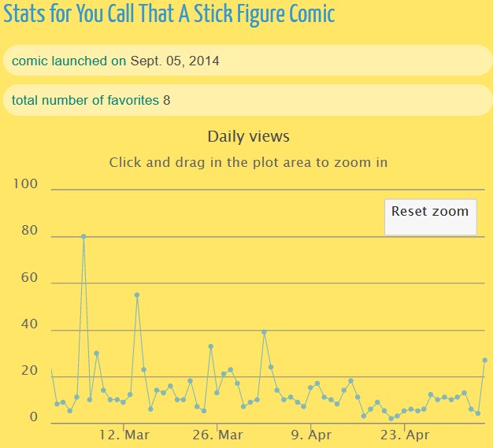The image size is (493, 448).
Task: Click the 0 y-axis label
Action: pyautogui.click(x=33, y=417)
